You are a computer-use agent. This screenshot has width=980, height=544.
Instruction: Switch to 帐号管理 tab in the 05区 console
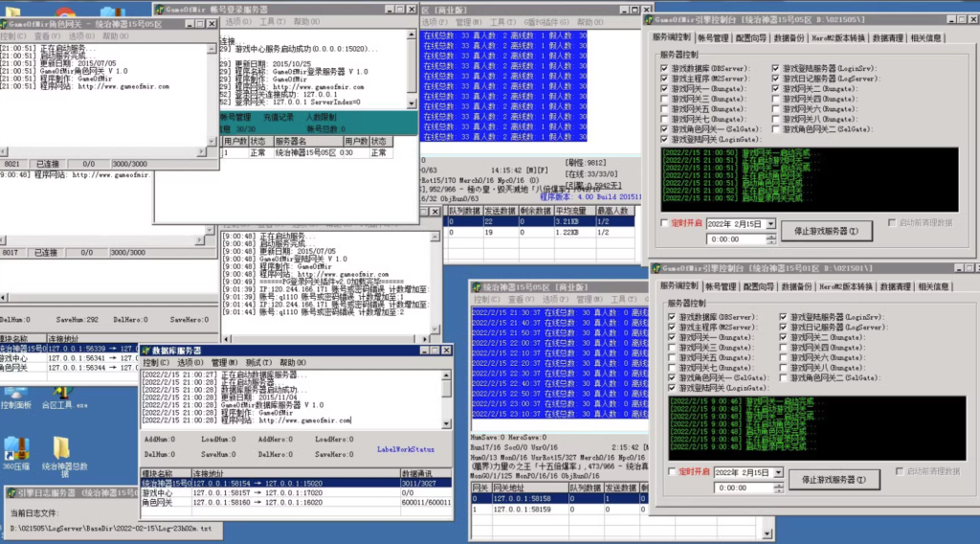(713, 37)
